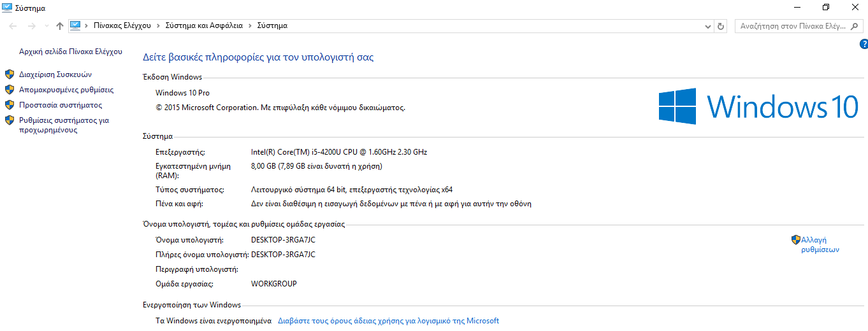The height and width of the screenshot is (331, 868).
Task: Open Προστασία συστήματος link
Action: point(61,105)
